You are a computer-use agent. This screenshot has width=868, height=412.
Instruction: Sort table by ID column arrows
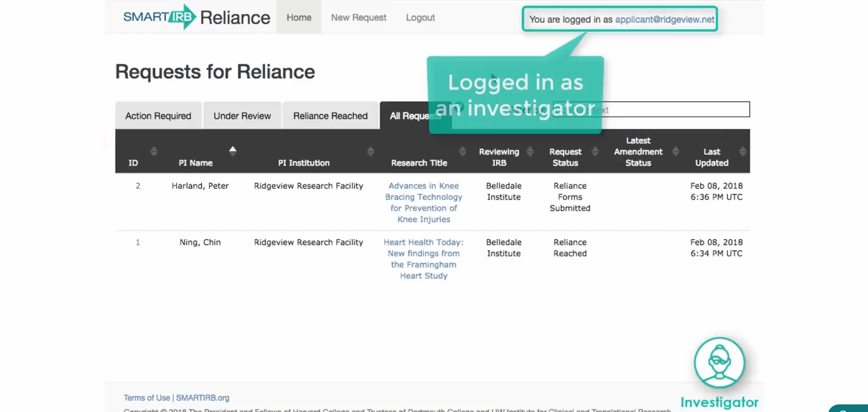click(x=154, y=152)
